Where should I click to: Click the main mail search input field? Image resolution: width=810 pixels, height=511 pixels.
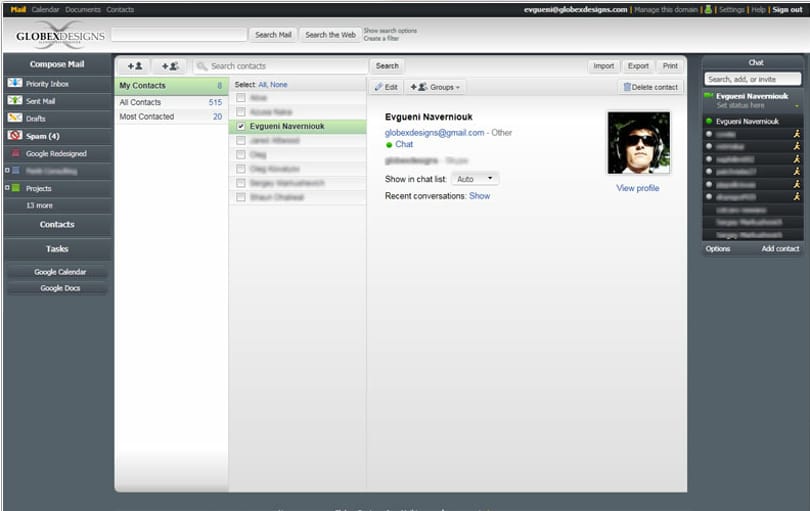[x=179, y=35]
